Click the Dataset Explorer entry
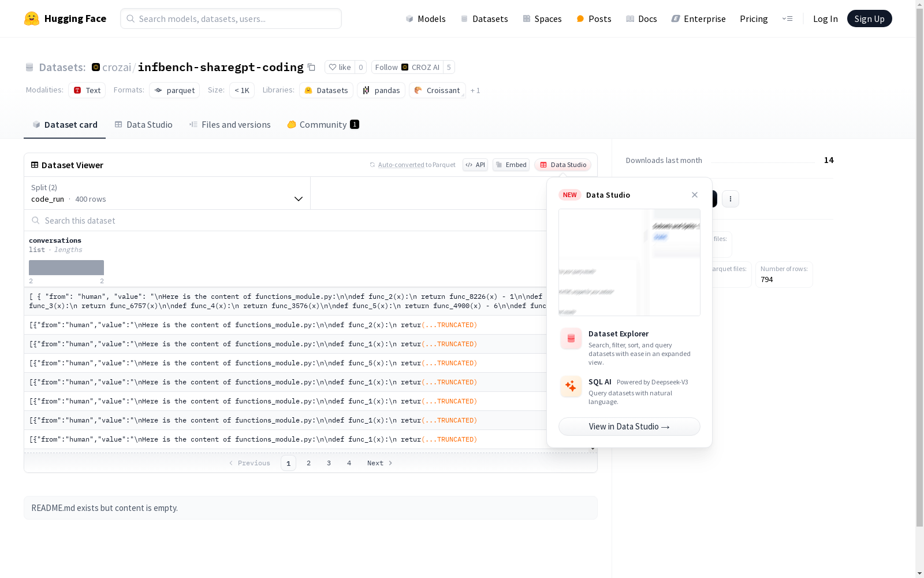 coord(629,347)
